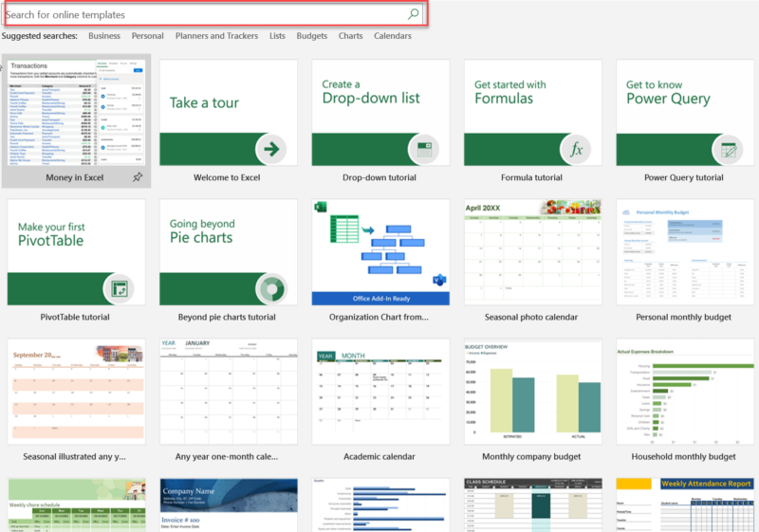The height and width of the screenshot is (532, 759).
Task: Open the Monthly company budget template
Action: tap(531, 392)
